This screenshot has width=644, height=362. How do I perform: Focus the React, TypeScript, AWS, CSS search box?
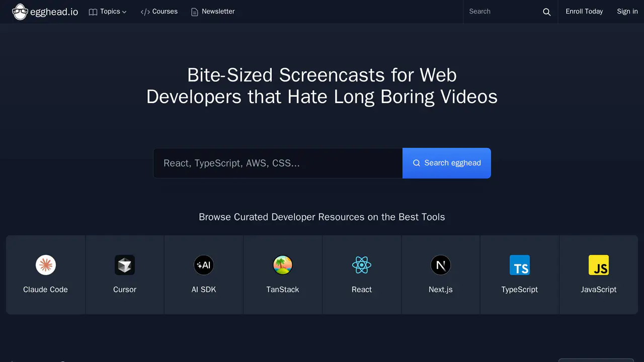coord(278,163)
